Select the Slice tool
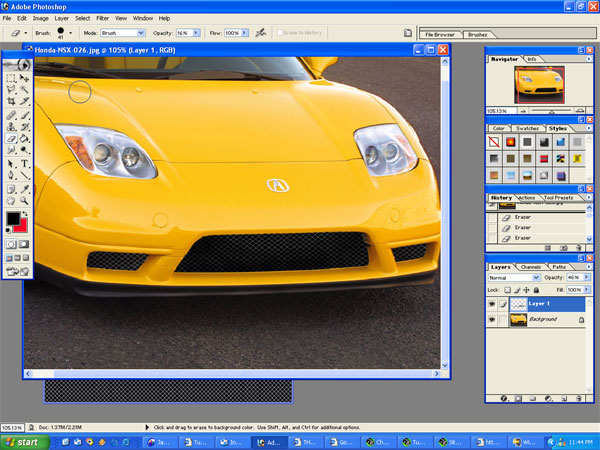This screenshot has height=450, width=600. 24,101
